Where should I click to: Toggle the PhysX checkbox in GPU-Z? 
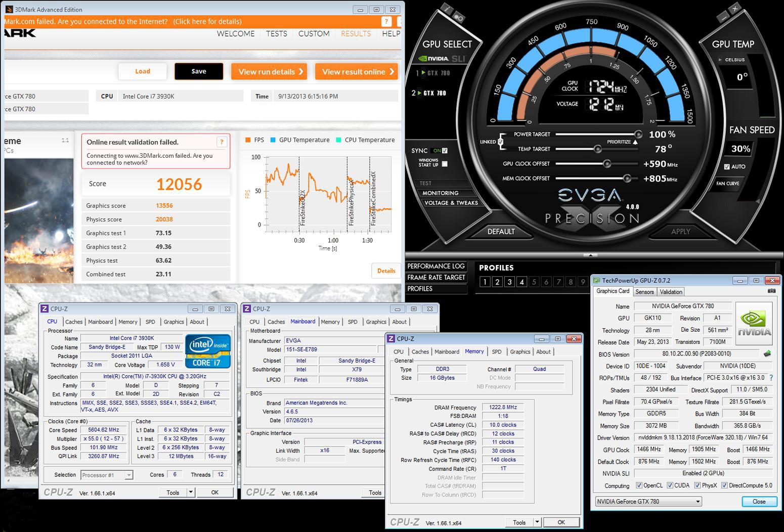coord(698,485)
